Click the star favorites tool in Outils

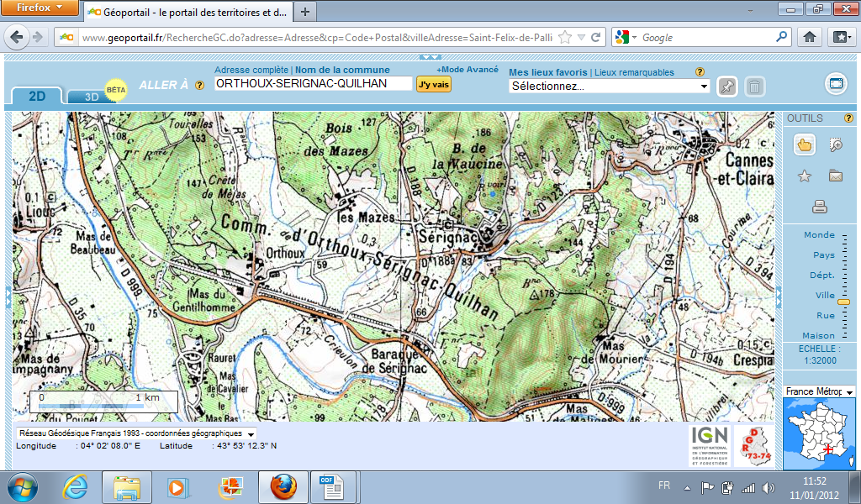tap(805, 176)
